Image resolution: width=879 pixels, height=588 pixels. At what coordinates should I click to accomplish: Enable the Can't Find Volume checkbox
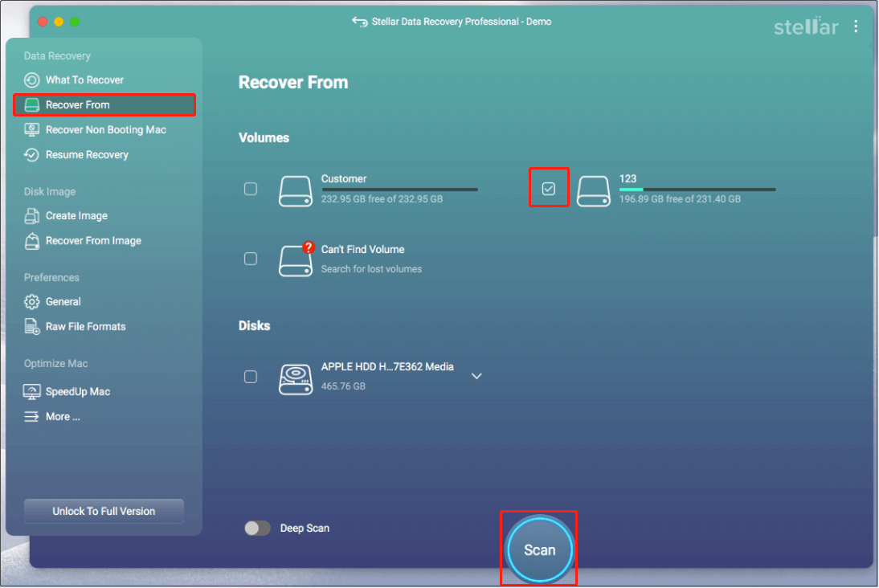point(250,259)
